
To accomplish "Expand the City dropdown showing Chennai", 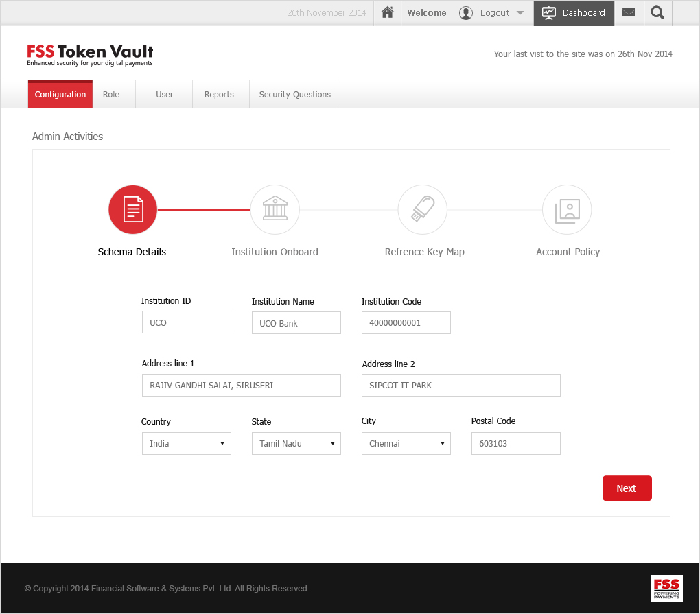I will click(x=406, y=443).
